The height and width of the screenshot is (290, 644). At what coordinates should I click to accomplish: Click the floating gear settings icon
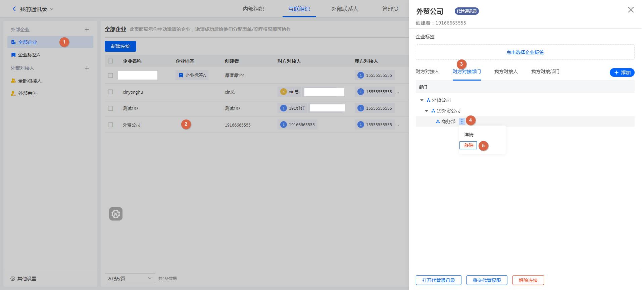116,214
